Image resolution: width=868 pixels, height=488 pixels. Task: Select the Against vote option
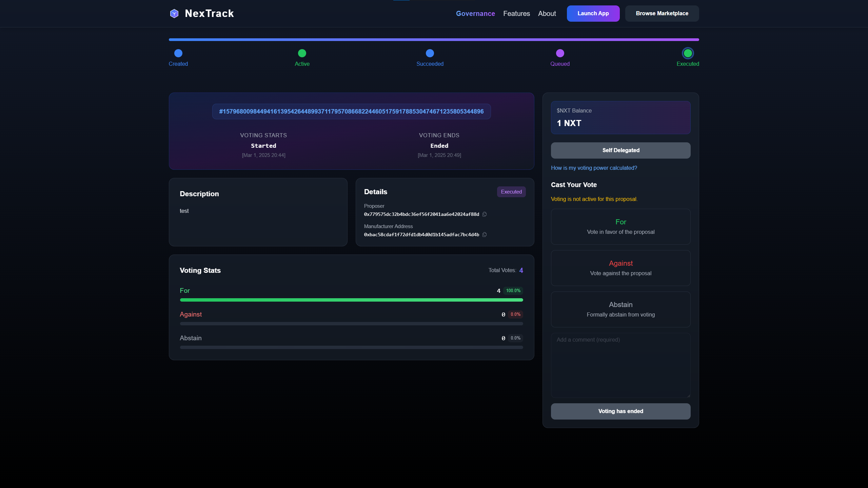click(x=620, y=268)
